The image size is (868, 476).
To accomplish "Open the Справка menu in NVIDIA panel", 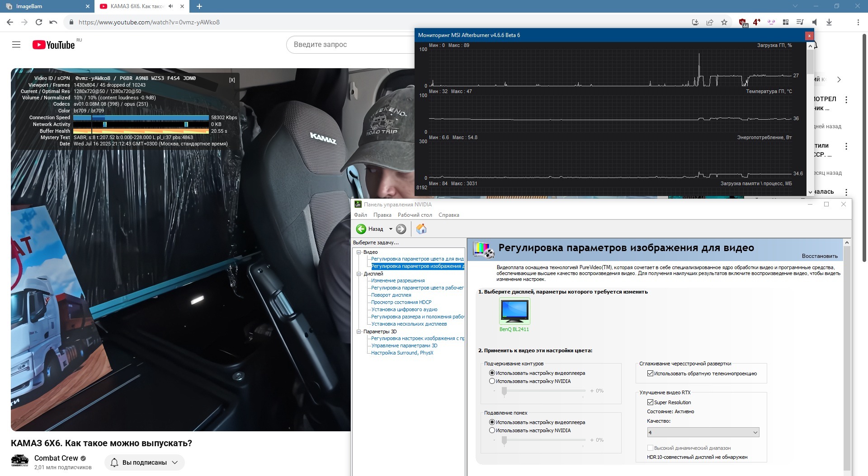I will (x=448, y=215).
